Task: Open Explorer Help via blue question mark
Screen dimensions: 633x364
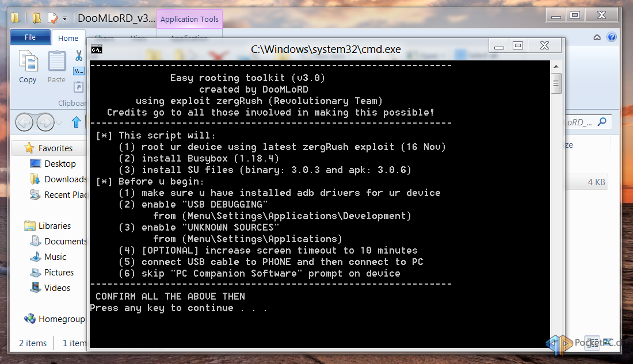Action: click(x=611, y=37)
